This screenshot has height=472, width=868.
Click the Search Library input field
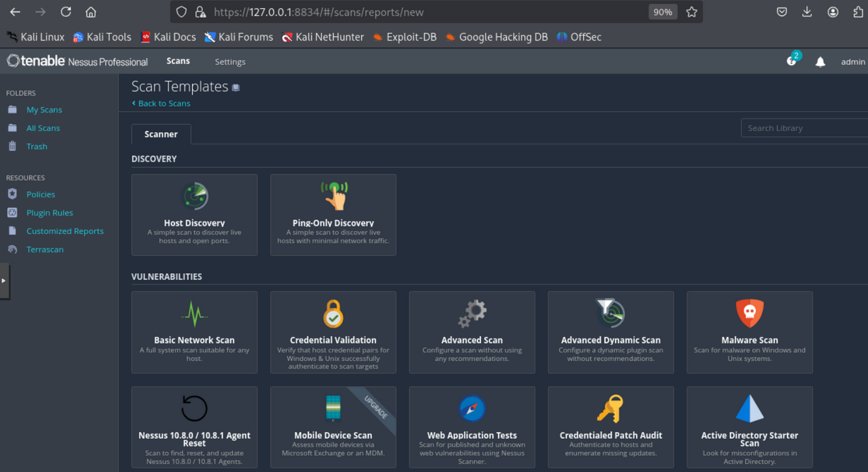pyautogui.click(x=804, y=128)
